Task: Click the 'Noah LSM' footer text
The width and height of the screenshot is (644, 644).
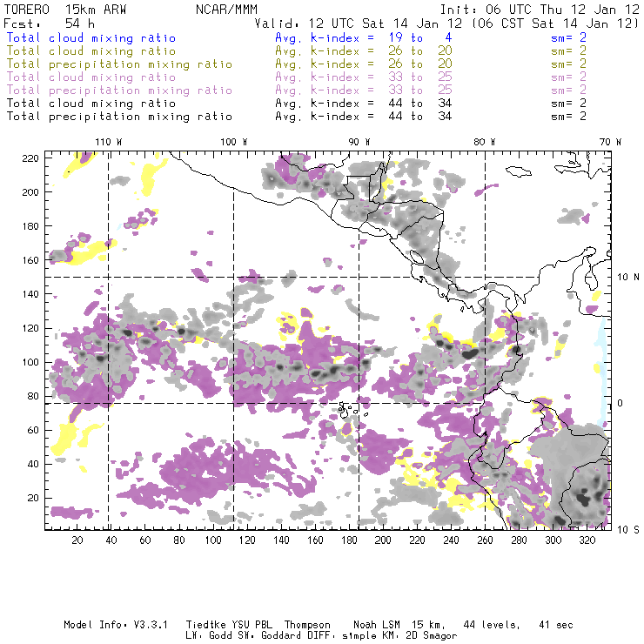Action: pyautogui.click(x=377, y=625)
